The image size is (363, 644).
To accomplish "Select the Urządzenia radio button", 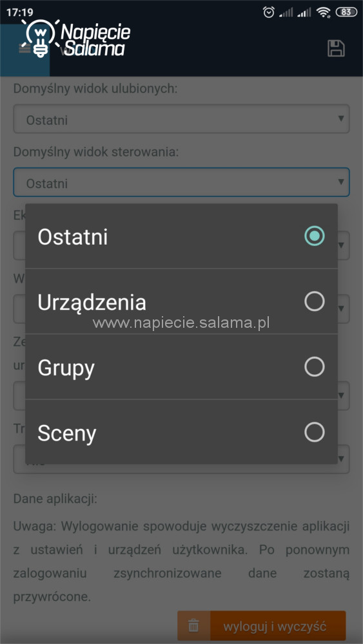I will pos(315,301).
